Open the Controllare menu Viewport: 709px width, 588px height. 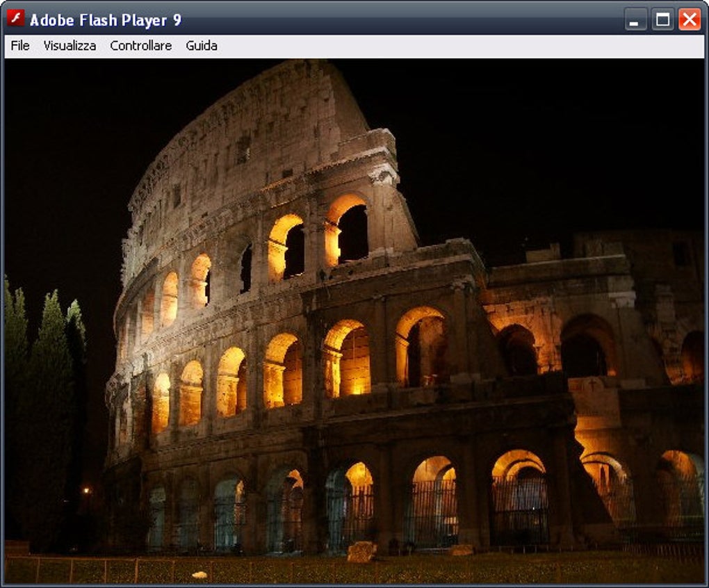click(x=141, y=46)
